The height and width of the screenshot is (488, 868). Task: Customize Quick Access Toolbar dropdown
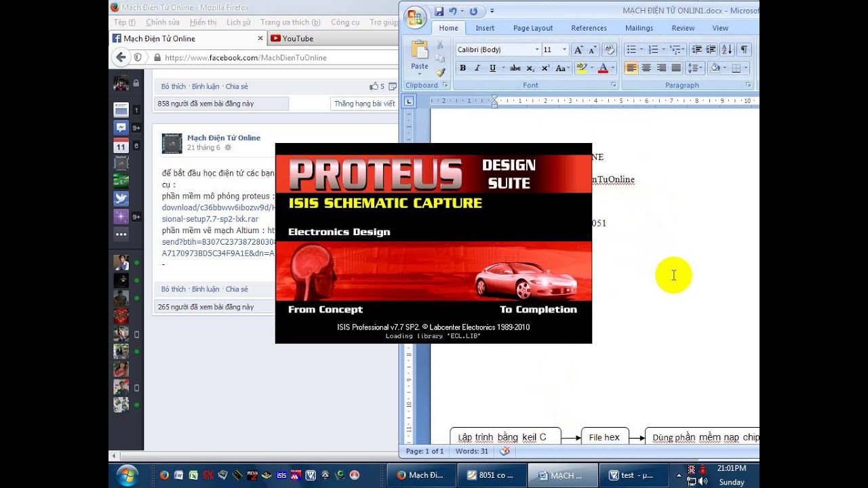(492, 12)
